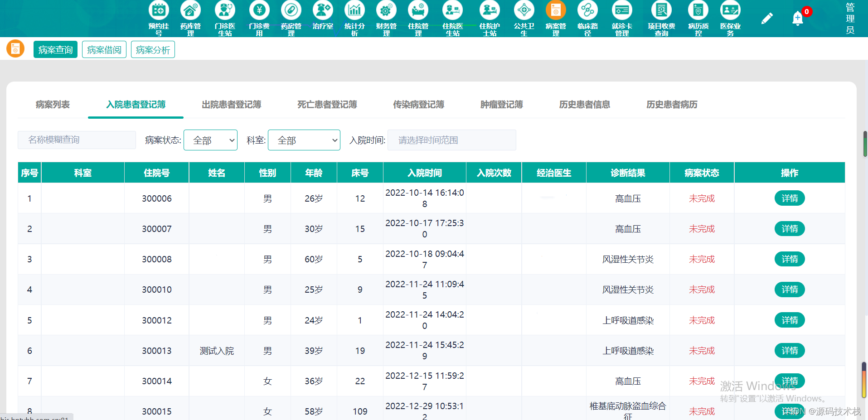Switch to the 传染病登记簿 tab
The height and width of the screenshot is (420, 868).
coord(419,105)
